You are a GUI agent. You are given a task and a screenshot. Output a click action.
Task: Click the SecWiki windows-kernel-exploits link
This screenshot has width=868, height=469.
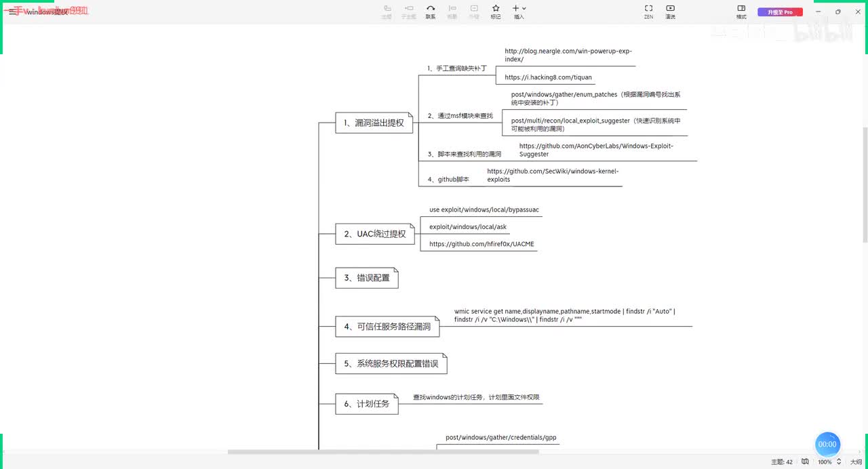coord(553,176)
